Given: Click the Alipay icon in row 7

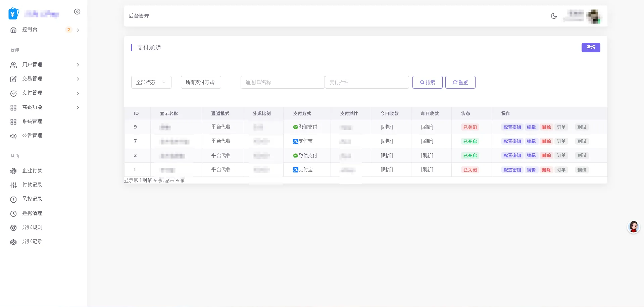Looking at the screenshot, I should [x=295, y=141].
